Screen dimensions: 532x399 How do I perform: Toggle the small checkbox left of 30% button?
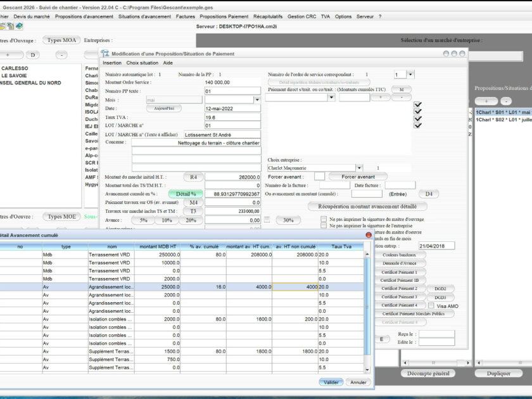point(267,220)
